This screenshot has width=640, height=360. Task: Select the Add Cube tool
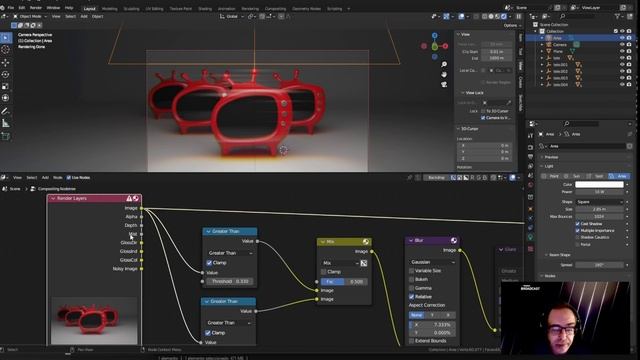(x=6, y=136)
